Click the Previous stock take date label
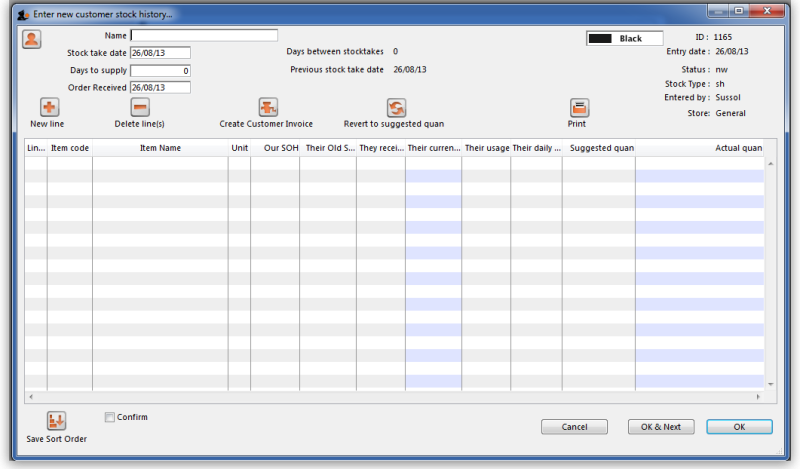The height and width of the screenshot is (469, 800). click(x=337, y=69)
